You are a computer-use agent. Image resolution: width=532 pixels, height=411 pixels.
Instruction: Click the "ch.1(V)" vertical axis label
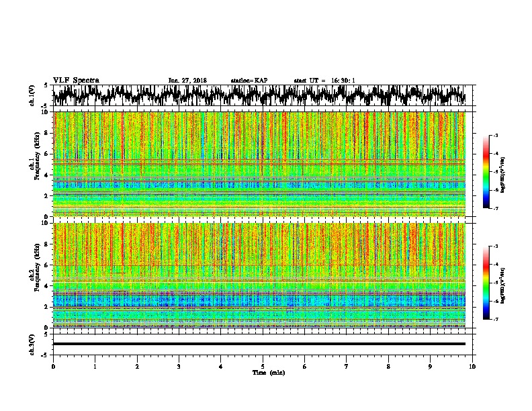(32, 95)
